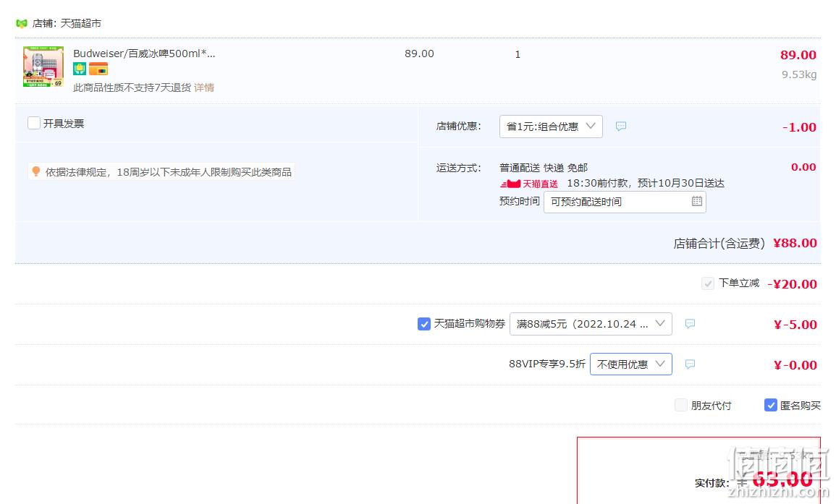This screenshot has height=504, width=836.
Task: Click the orange card badge under the product title
Action: click(x=98, y=69)
